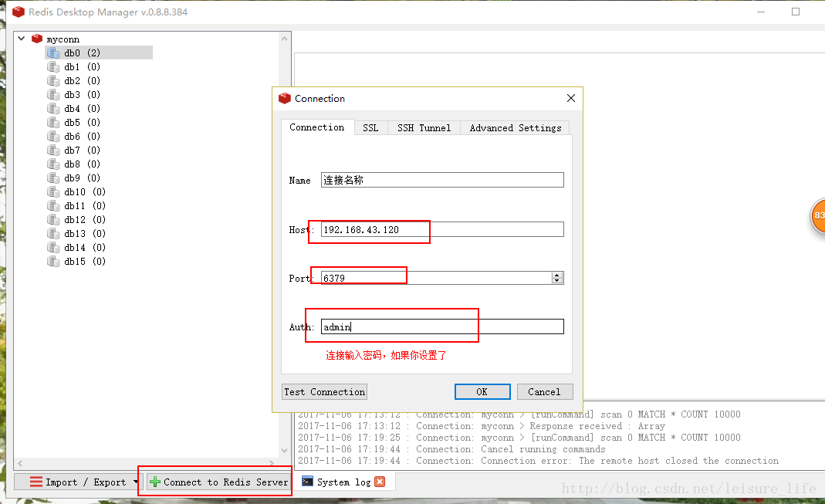825x504 pixels.
Task: Select the 'db0 (2)' tree row text
Action: [x=82, y=52]
